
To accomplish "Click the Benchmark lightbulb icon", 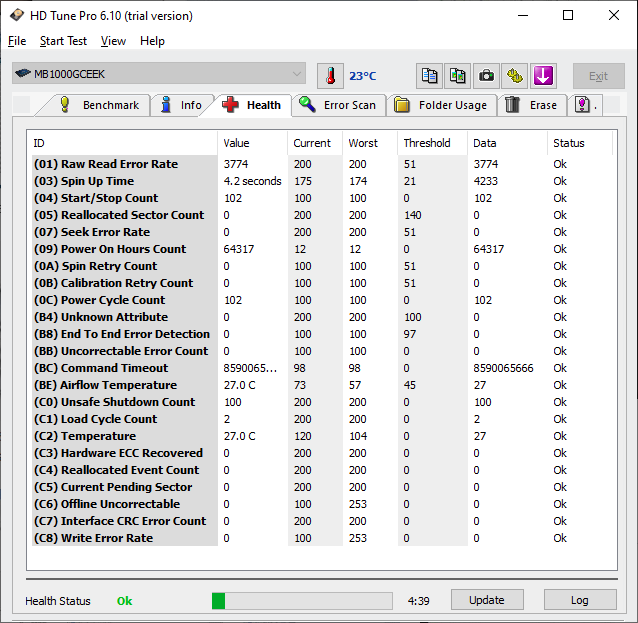I will (x=65, y=105).
